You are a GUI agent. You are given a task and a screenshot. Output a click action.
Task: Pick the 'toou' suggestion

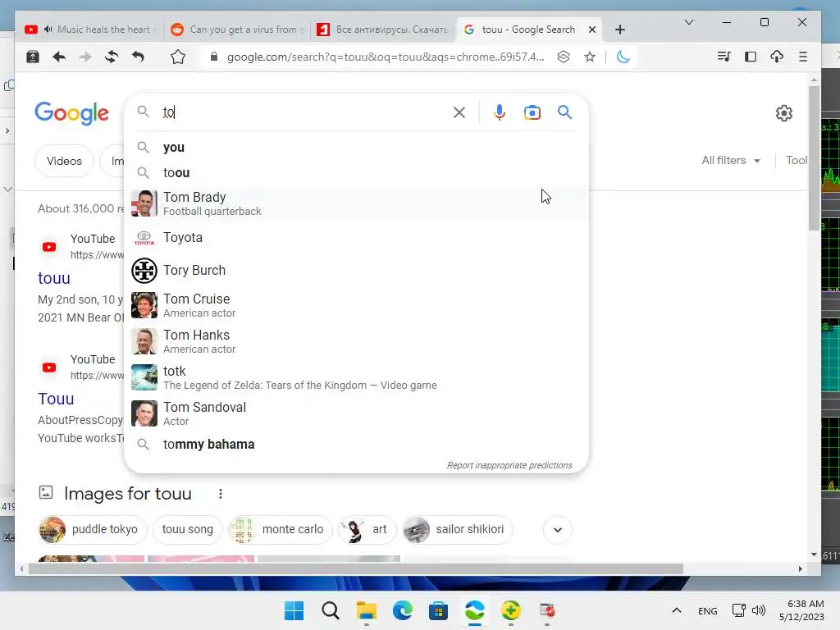356,172
